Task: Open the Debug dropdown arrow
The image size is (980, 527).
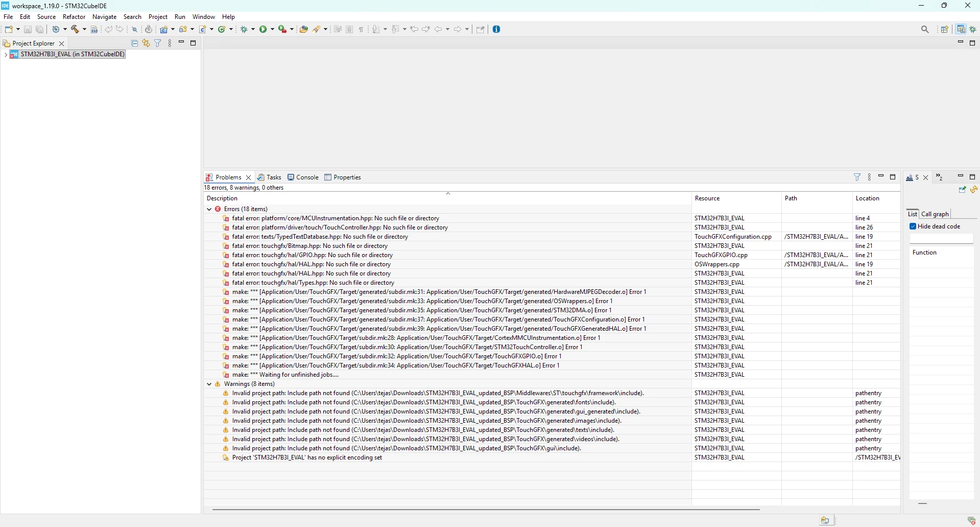Action: [253, 30]
